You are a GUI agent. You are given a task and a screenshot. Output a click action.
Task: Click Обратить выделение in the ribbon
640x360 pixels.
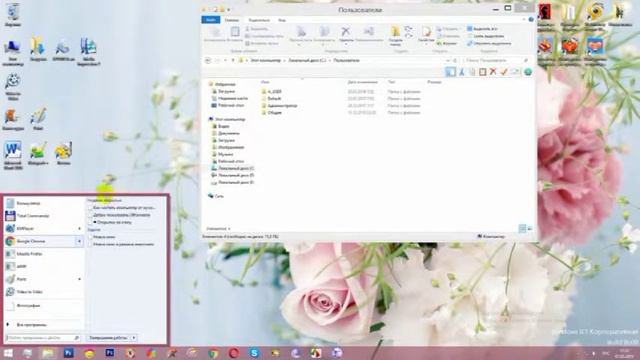click(x=489, y=43)
